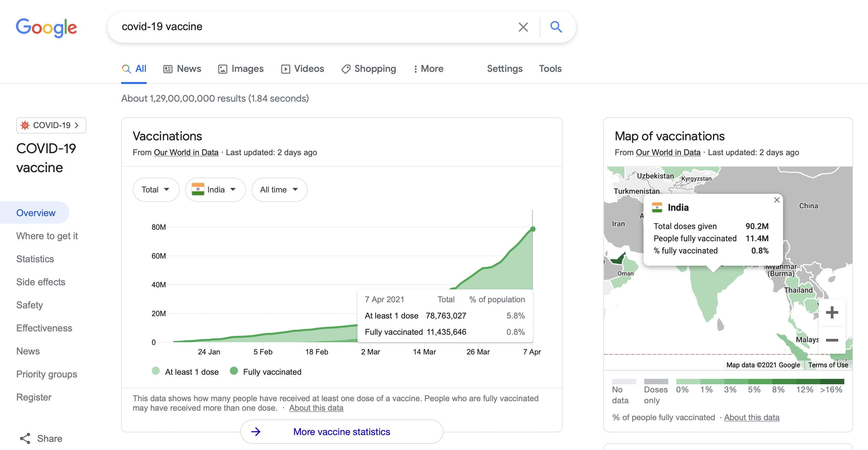
Task: Click the Share icon in sidebar
Action: click(25, 438)
